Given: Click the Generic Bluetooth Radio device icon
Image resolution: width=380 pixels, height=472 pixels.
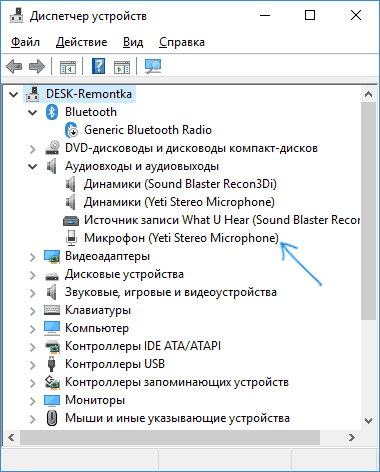Looking at the screenshot, I should point(71,130).
